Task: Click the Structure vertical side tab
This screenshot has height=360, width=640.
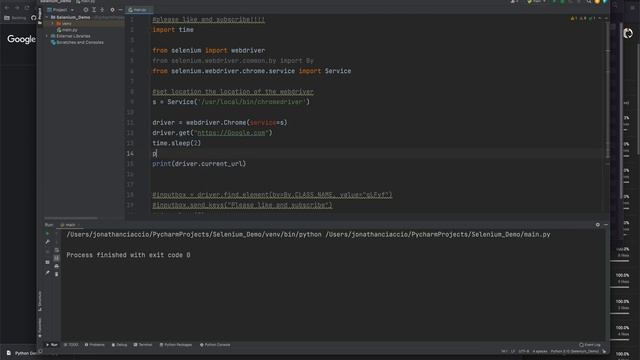Action: 40,301
